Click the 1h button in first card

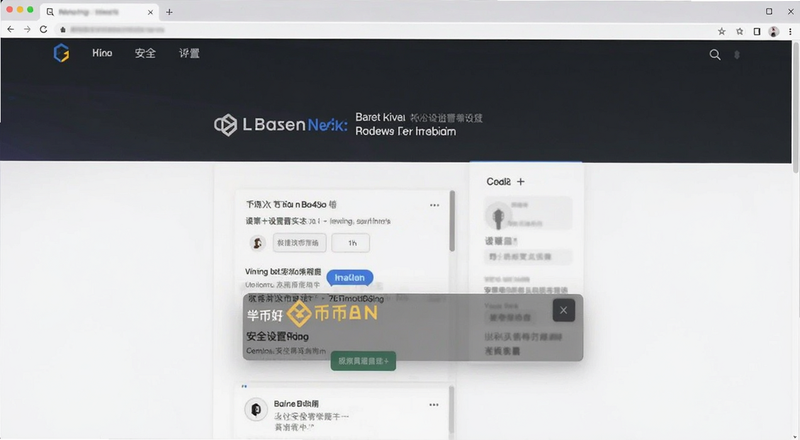click(351, 243)
